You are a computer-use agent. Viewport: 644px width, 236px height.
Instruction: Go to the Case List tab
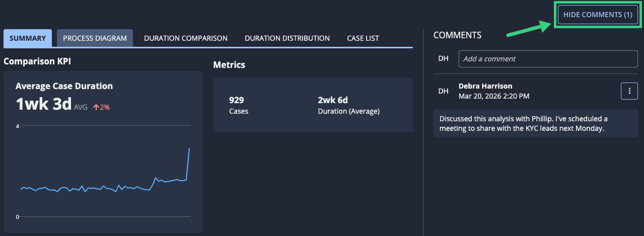tap(363, 38)
